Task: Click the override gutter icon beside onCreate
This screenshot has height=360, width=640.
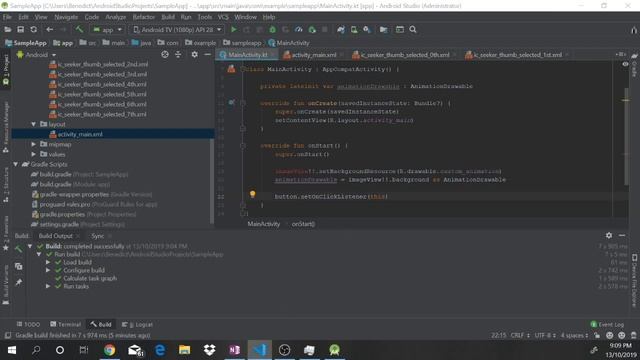Action: pos(231,102)
